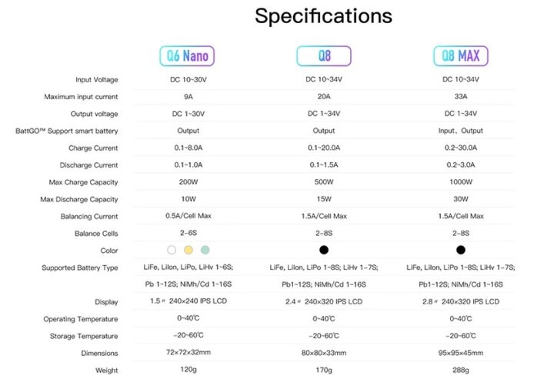Select the 72×72×32mm dimensions value

188,354
